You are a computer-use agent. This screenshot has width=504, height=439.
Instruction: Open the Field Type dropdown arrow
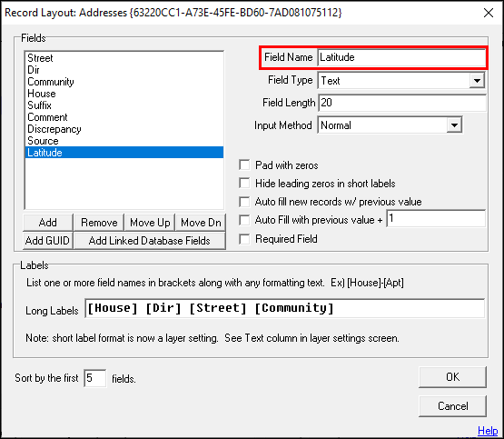pyautogui.click(x=477, y=80)
